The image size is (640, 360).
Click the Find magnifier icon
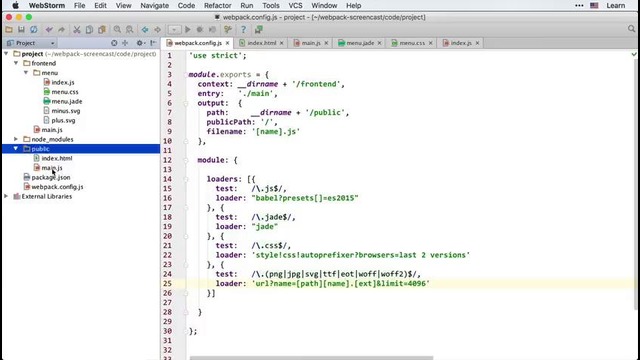[117, 29]
